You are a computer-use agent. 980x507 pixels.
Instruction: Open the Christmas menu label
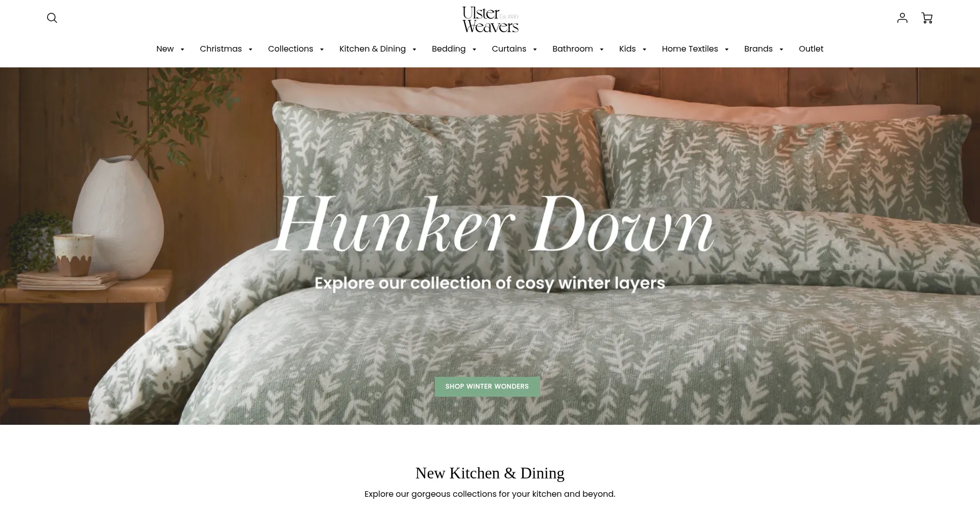pos(221,49)
